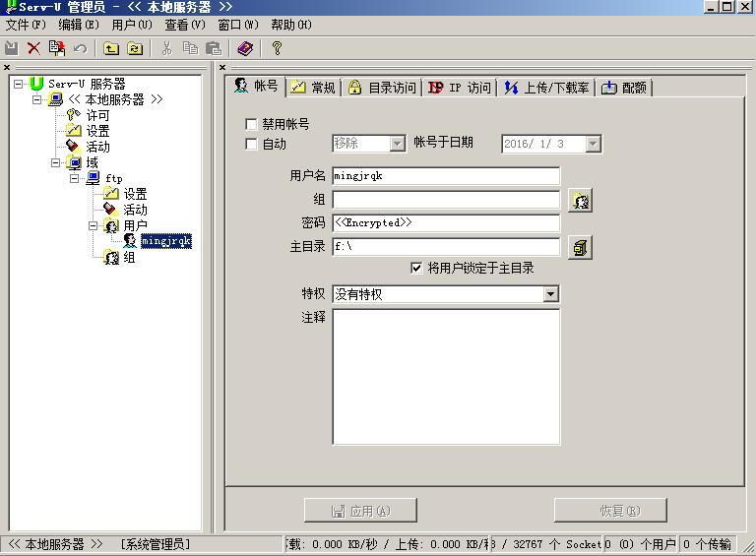
Task: Click the save toolbar icon
Action: tap(11, 48)
